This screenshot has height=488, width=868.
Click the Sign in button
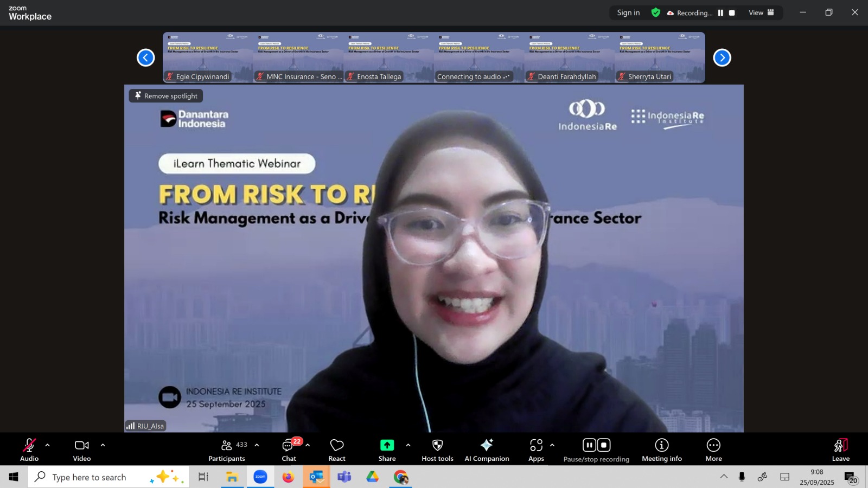628,12
